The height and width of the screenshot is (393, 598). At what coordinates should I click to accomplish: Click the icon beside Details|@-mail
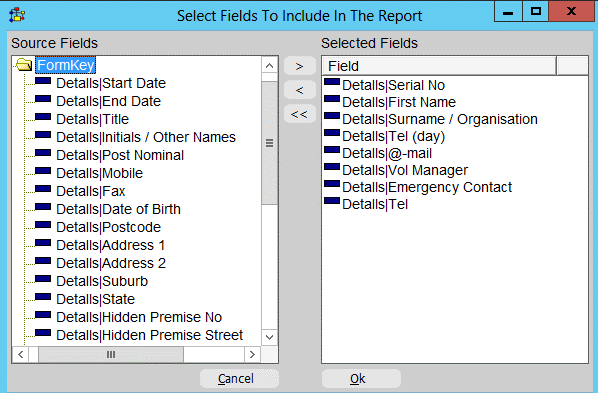coord(332,150)
